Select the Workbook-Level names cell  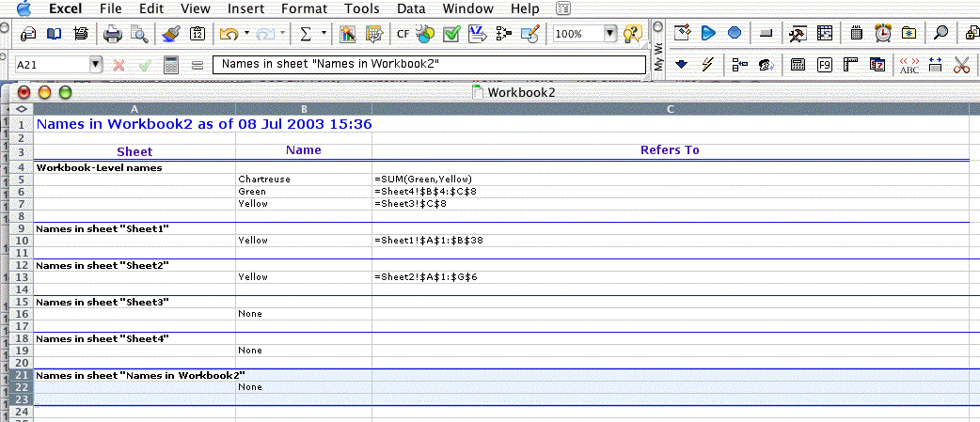coord(134,167)
